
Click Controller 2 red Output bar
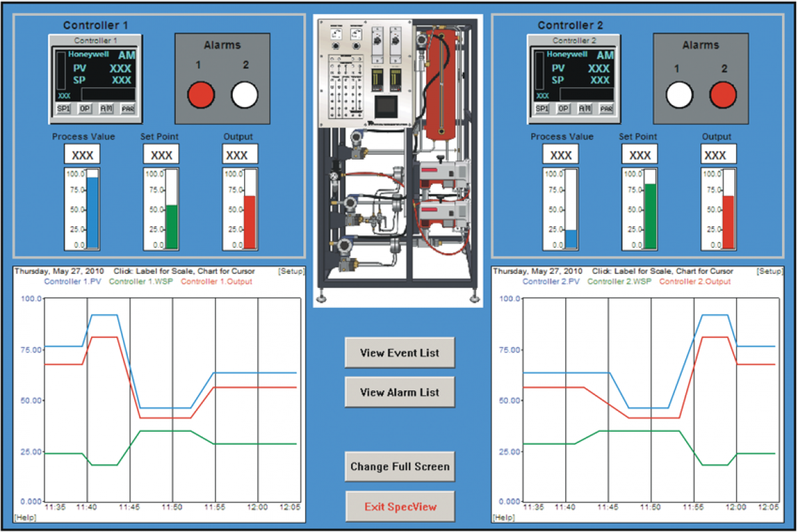click(x=728, y=222)
